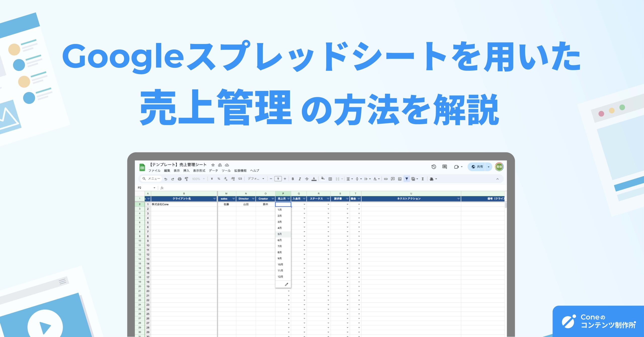Edit dropdown options with pencil icon
This screenshot has height=337, width=644.
286,284
